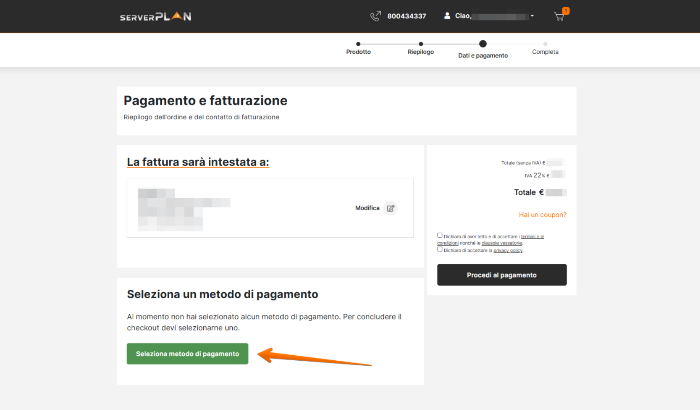Image resolution: width=700 pixels, height=410 pixels.
Task: Click the Serverplan logo
Action: [155, 16]
